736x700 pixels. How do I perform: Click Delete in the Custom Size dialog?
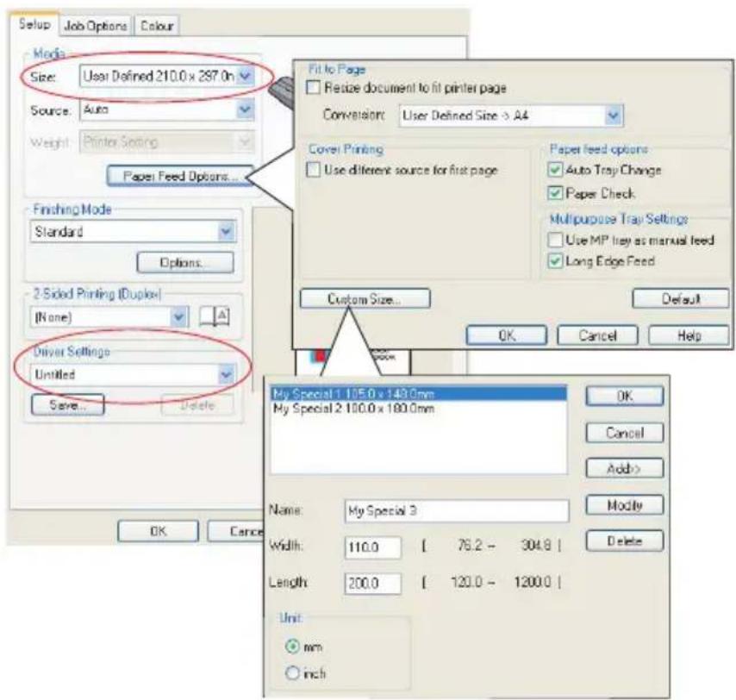[x=625, y=541]
